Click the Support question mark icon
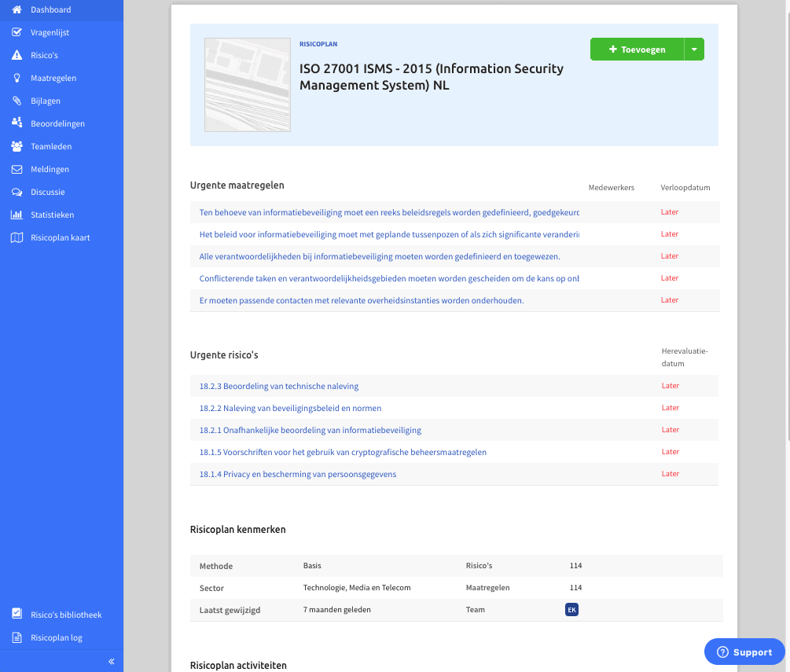 click(723, 652)
